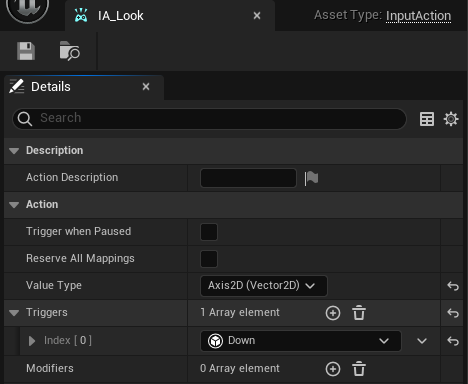Open the InputAction asset type link
The width and height of the screenshot is (468, 384).
[x=418, y=16]
